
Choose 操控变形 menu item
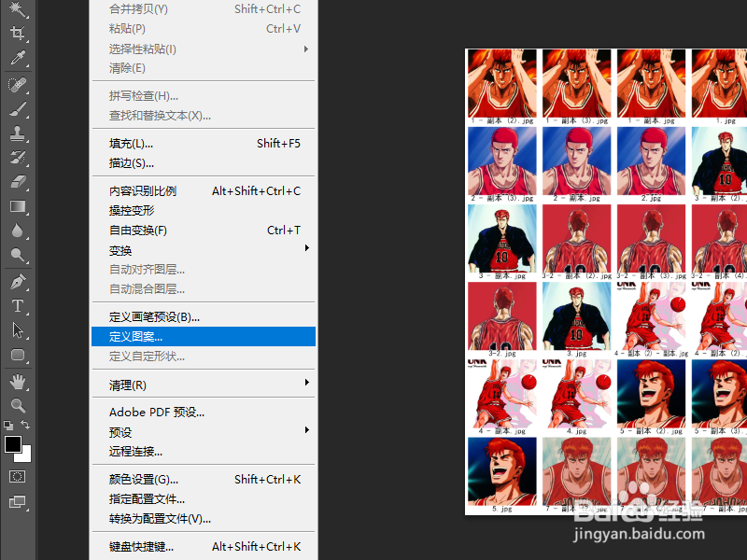(x=204, y=211)
